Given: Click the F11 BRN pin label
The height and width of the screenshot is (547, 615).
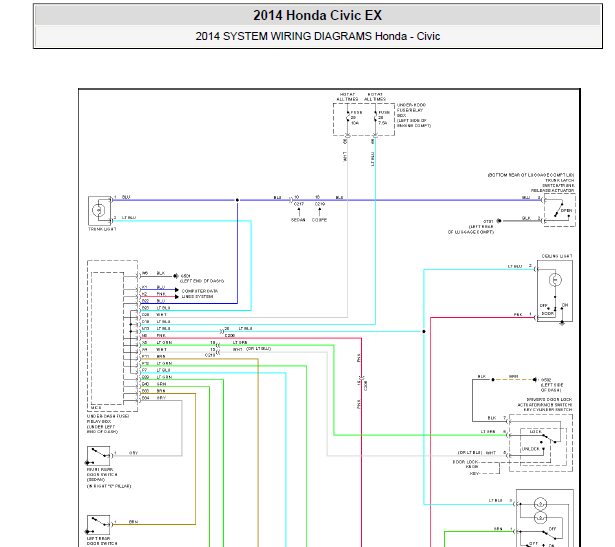Looking at the screenshot, I should pyautogui.click(x=153, y=356).
